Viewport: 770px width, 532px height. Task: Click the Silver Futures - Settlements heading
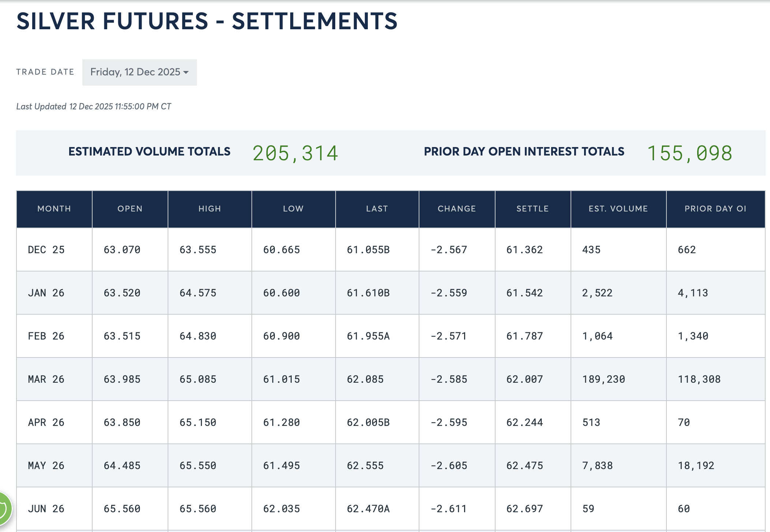(207, 21)
